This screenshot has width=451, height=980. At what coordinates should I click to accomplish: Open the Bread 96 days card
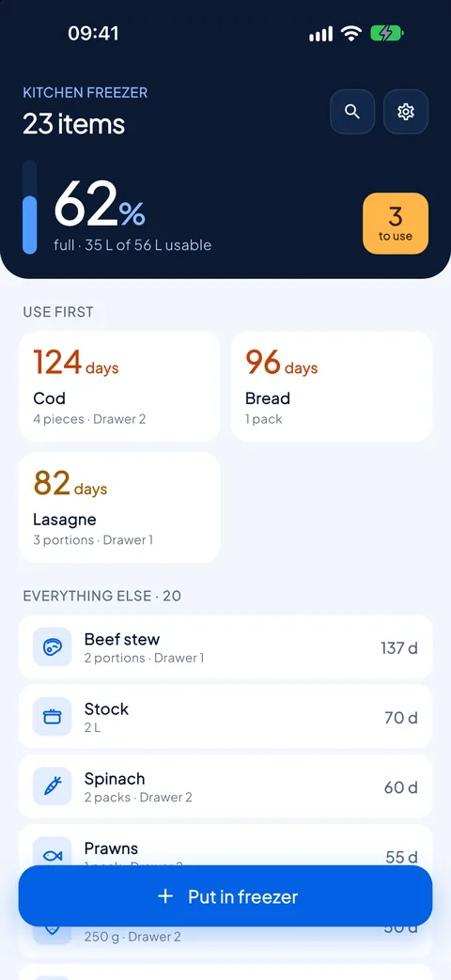click(332, 386)
